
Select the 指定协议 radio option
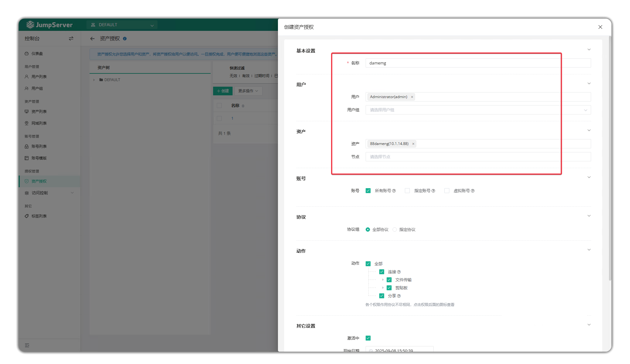click(395, 230)
